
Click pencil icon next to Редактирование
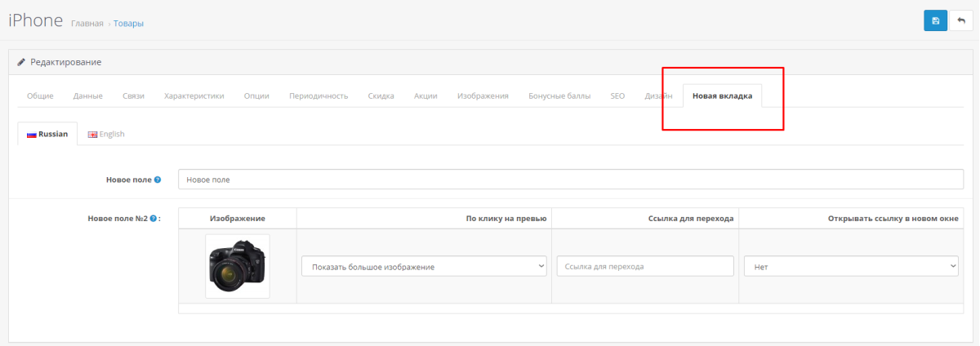(x=21, y=62)
